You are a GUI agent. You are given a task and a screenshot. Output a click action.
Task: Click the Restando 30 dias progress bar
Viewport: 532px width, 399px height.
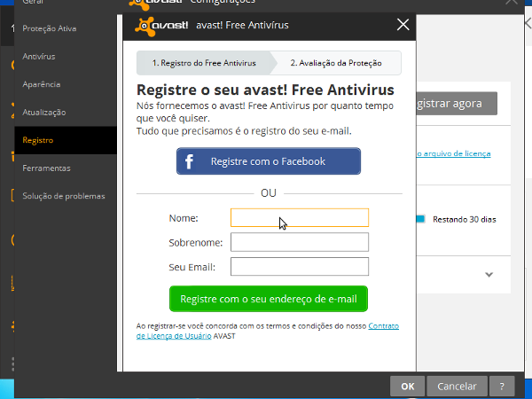[420, 219]
